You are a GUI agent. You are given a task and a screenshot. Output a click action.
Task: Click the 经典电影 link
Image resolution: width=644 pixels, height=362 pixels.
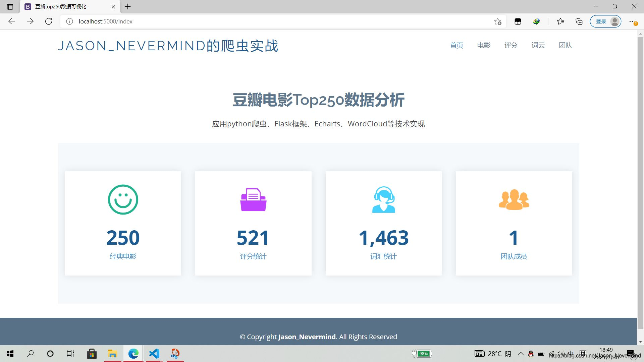(x=123, y=256)
